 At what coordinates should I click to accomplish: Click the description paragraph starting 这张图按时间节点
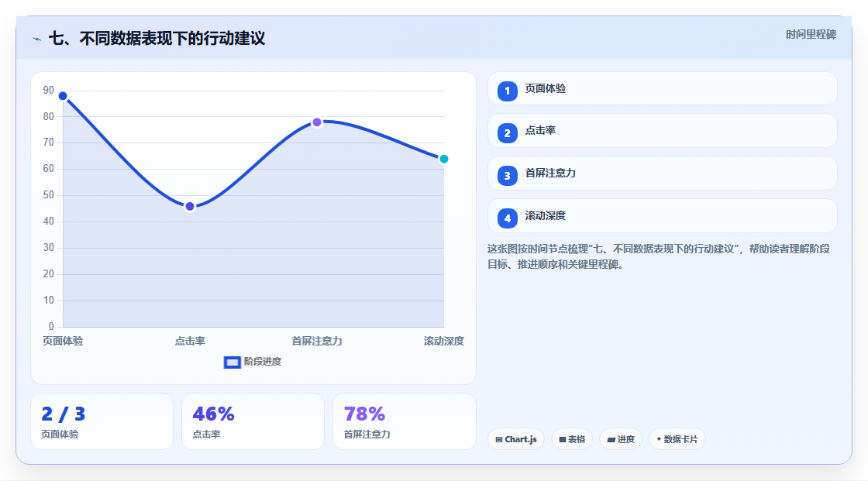[x=658, y=256]
